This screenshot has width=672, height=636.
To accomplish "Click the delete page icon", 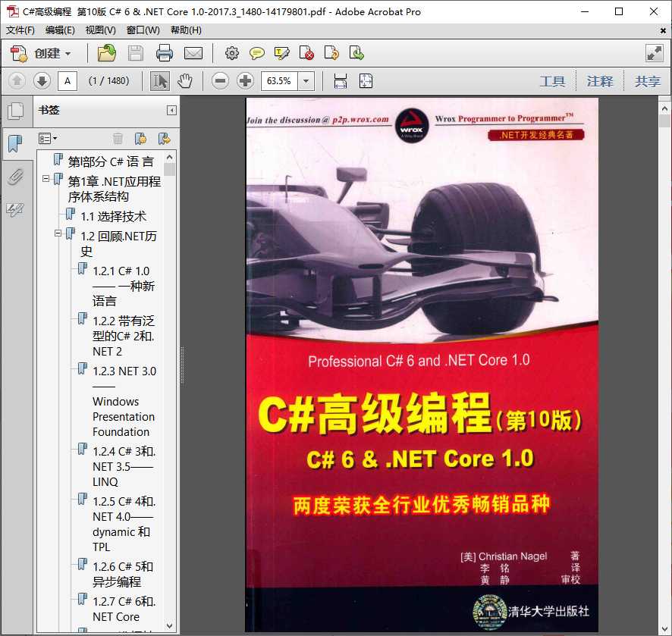I will pos(306,54).
